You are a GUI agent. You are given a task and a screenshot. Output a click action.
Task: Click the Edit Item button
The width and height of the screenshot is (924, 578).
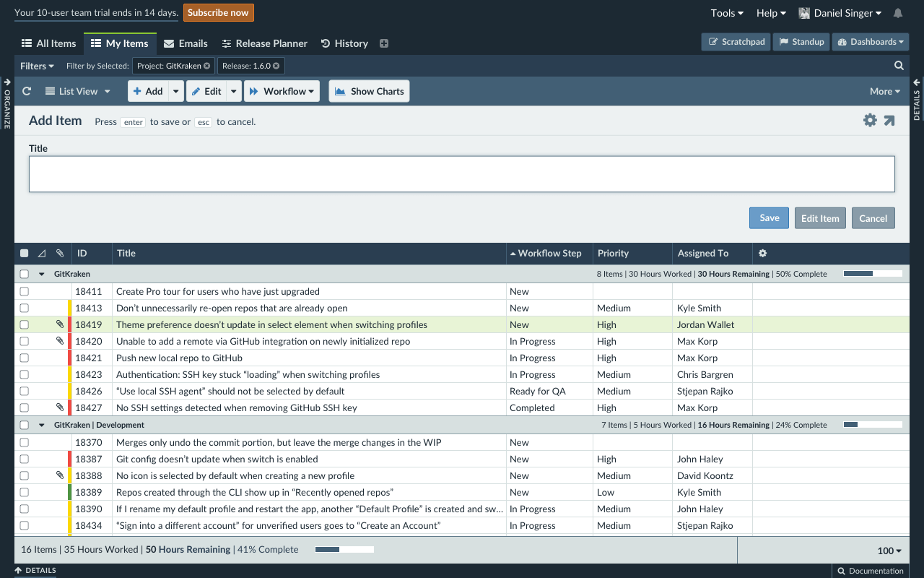(x=820, y=217)
